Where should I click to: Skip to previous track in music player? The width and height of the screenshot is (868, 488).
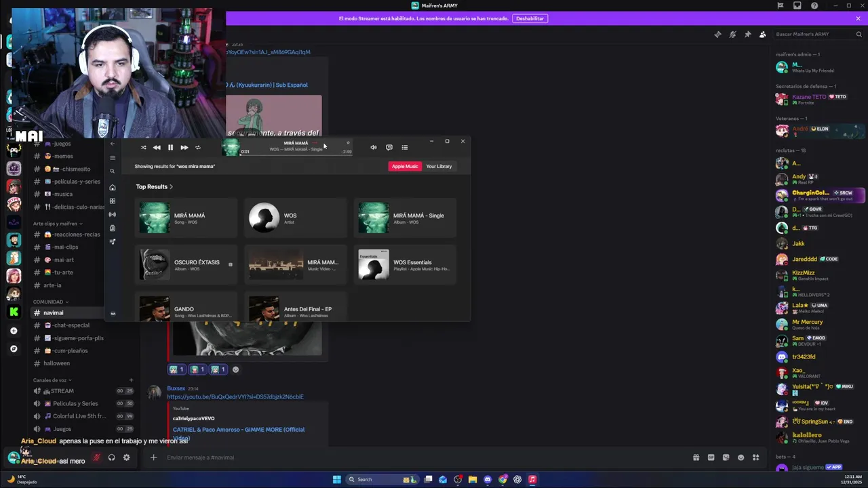(x=157, y=147)
